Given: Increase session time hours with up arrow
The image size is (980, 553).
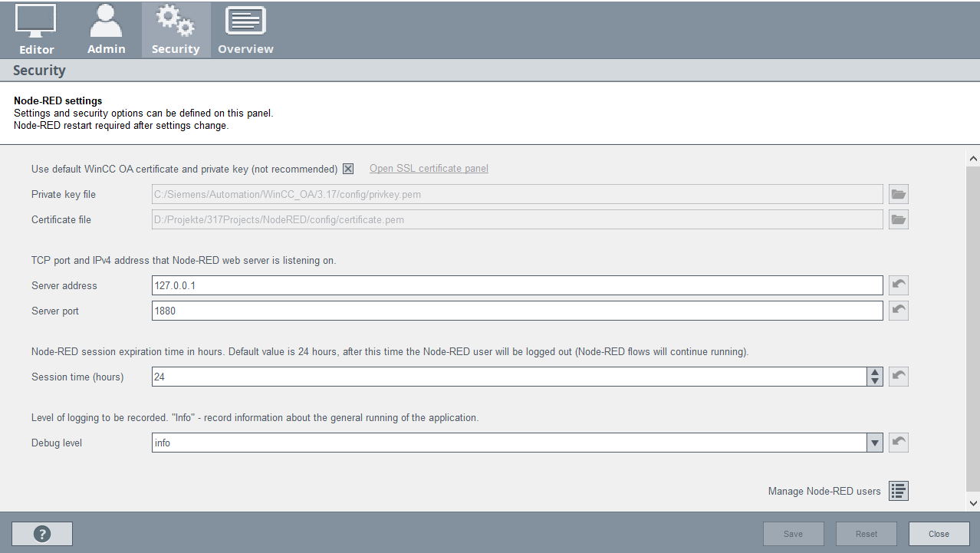Looking at the screenshot, I should tap(874, 372).
